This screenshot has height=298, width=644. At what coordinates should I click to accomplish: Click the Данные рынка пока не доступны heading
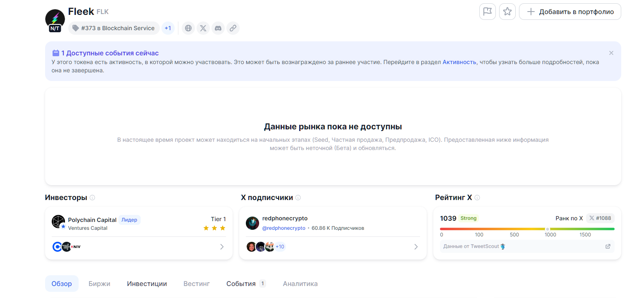333,126
